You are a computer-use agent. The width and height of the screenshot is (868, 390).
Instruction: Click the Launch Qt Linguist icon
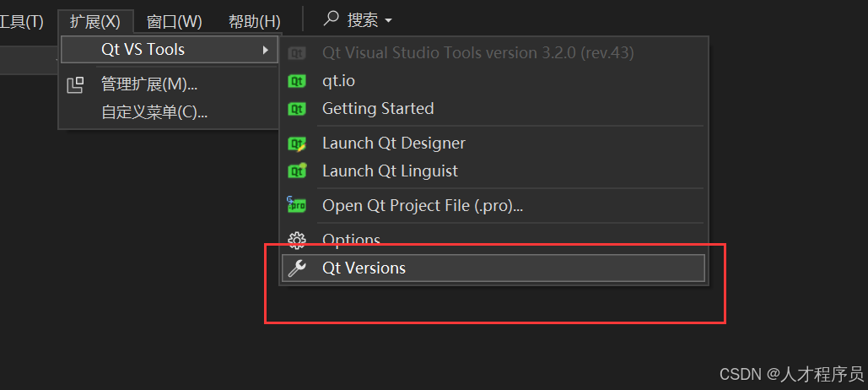(297, 171)
